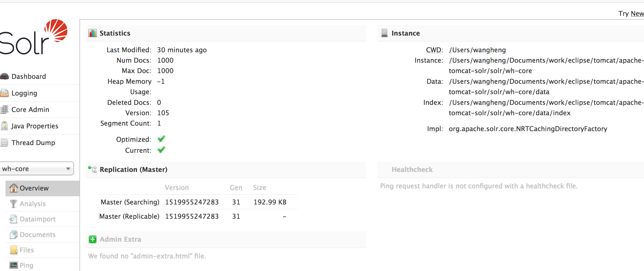644x271 pixels.
Task: Click the Optimized green checkmark
Action: (161, 139)
